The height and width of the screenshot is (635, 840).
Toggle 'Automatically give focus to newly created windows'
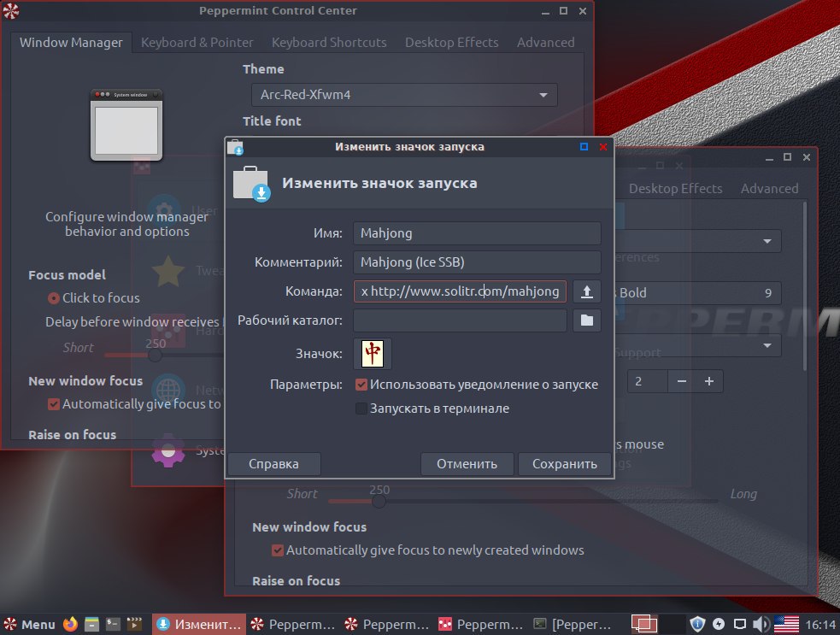tap(278, 550)
